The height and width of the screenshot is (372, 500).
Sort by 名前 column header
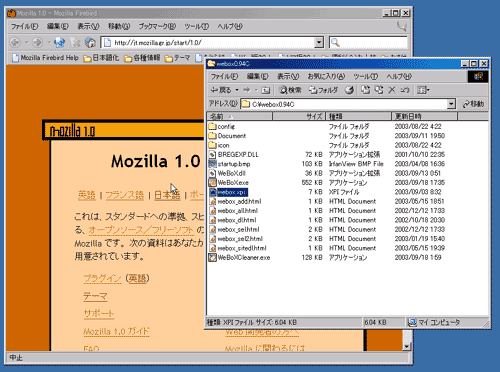pyautogui.click(x=239, y=116)
